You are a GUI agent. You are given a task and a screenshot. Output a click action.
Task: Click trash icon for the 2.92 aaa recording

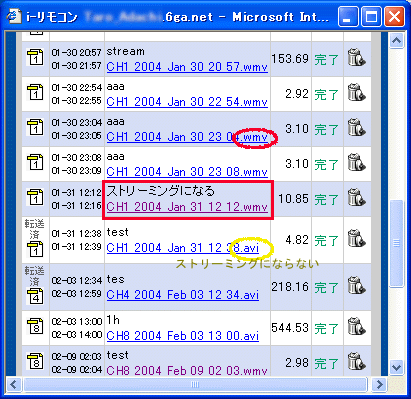coord(356,93)
